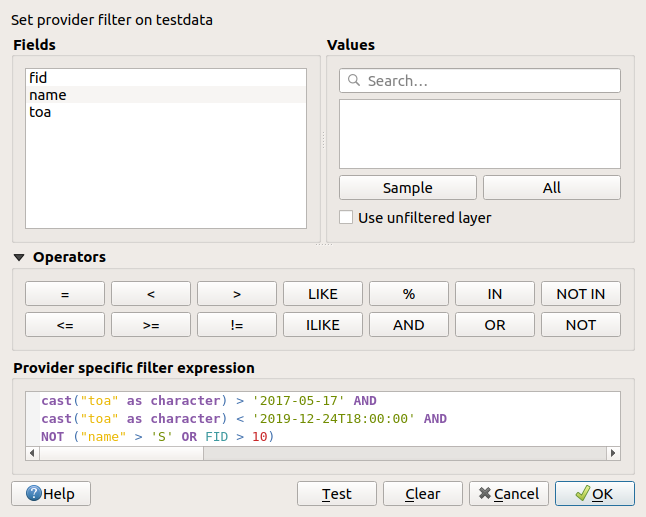Insert the LIKE operator

point(322,294)
